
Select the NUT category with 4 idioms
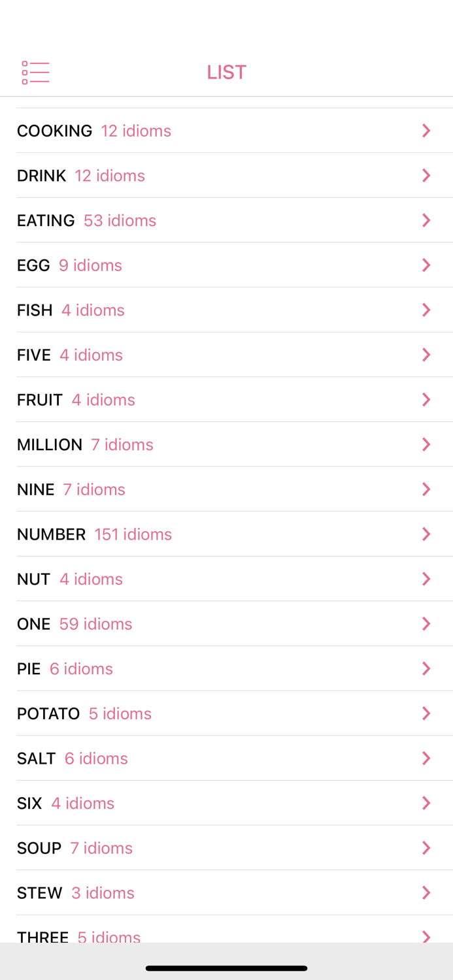226,578
